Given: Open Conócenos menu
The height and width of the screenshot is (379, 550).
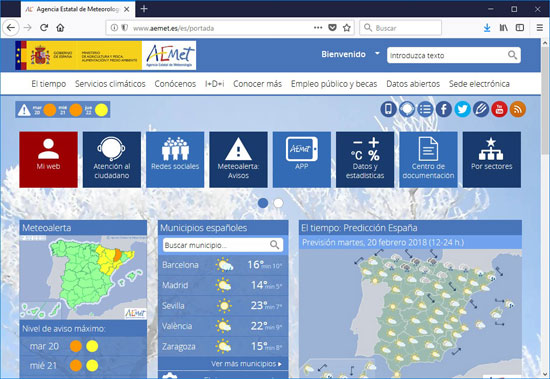Looking at the screenshot, I should click(x=175, y=84).
